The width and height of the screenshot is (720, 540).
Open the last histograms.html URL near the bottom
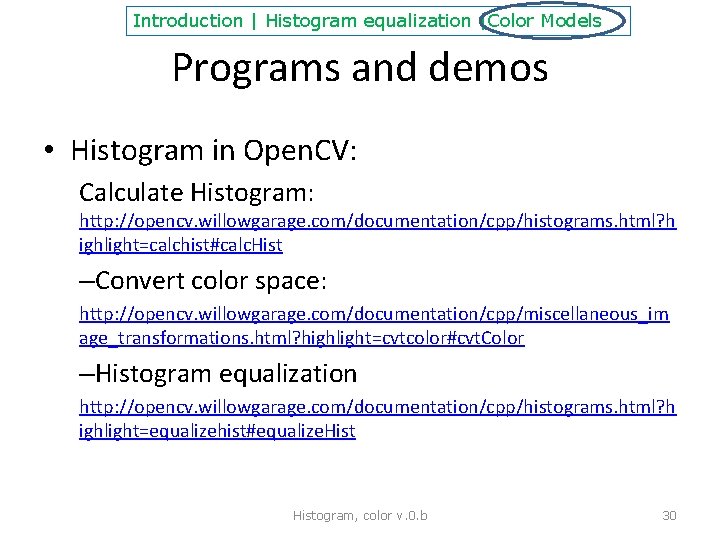coord(377,407)
